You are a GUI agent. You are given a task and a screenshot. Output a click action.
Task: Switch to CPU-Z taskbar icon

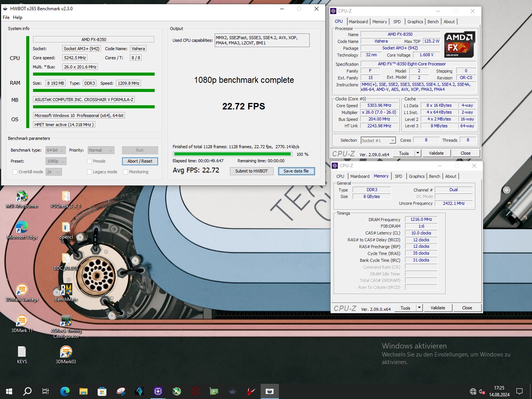[x=158, y=391]
